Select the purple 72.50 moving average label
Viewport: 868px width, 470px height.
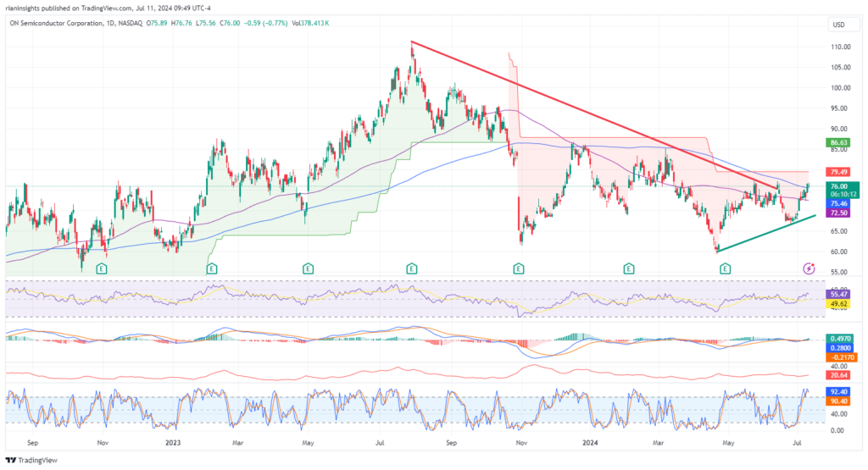point(838,213)
